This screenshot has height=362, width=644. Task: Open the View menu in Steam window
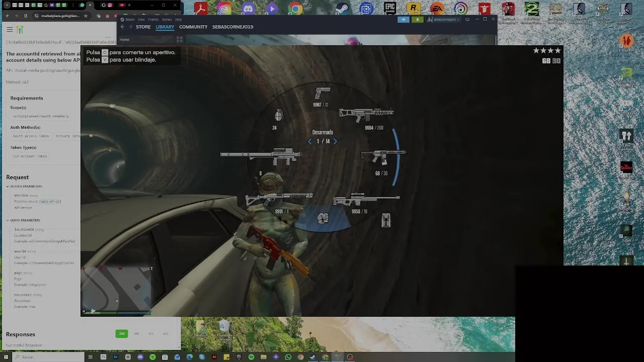click(x=141, y=20)
